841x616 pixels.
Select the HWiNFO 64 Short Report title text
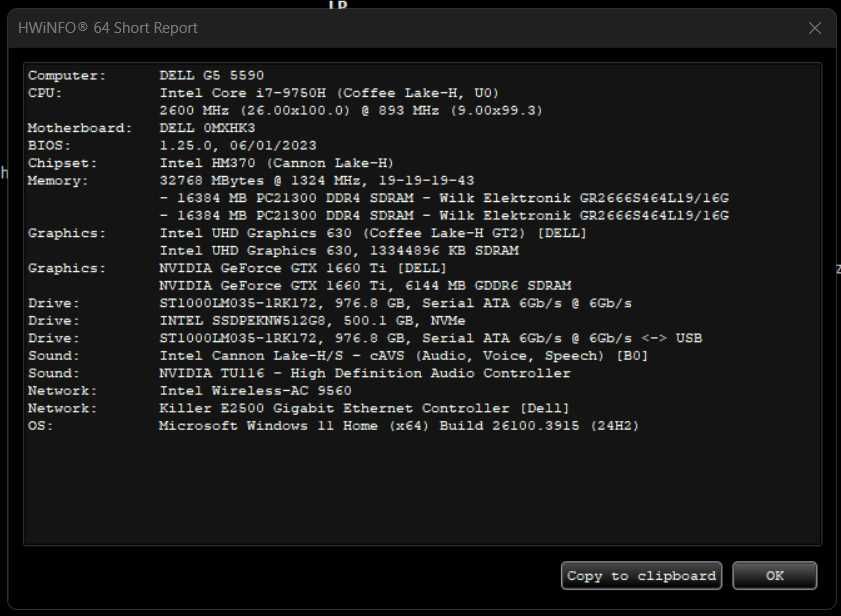[108, 28]
